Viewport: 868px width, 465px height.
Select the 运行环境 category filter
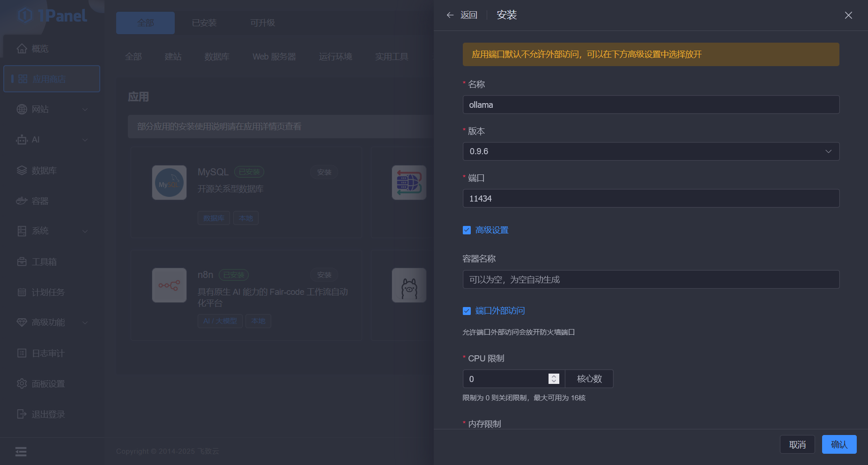335,57
